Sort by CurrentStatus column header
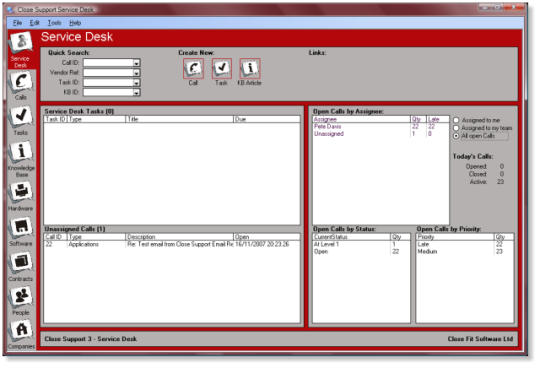This screenshot has width=540, height=368. point(352,237)
